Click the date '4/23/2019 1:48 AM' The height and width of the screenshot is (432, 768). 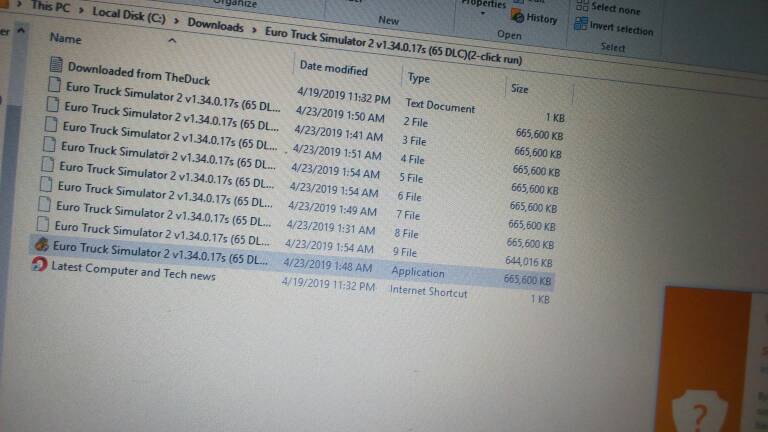coord(328,265)
